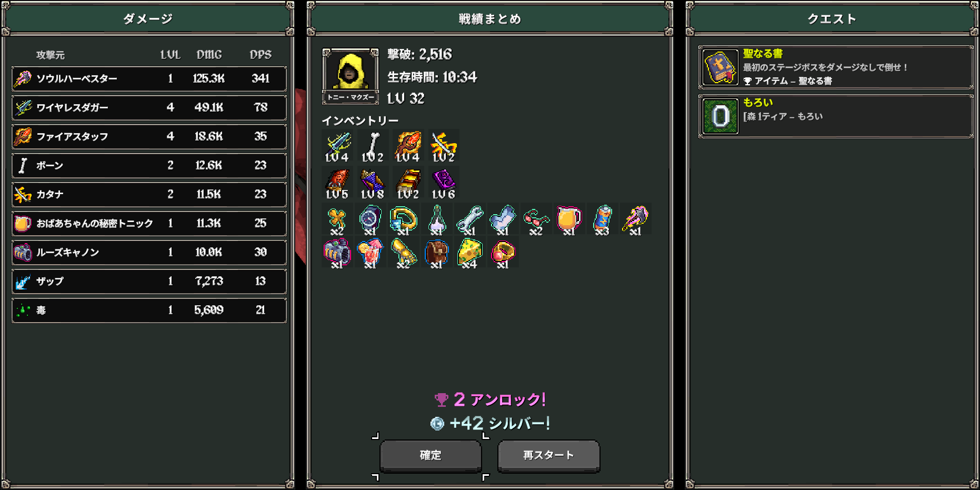
Task: Click the cherries item x2 icon
Action: pyautogui.click(x=536, y=219)
